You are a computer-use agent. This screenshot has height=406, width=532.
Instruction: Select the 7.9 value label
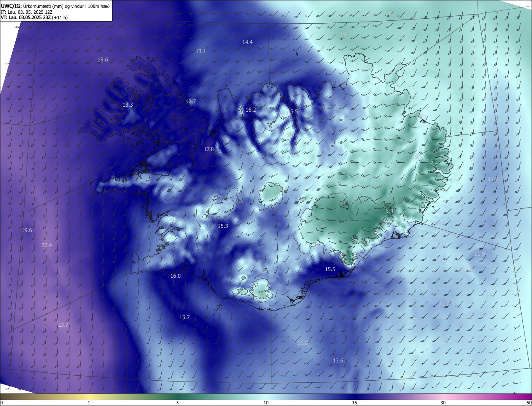pyautogui.click(x=342, y=34)
